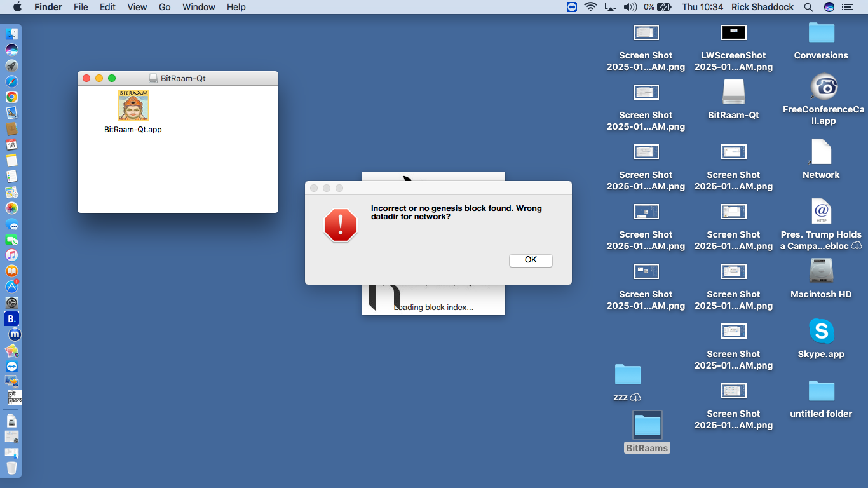The image size is (868, 488).
Task: Open Contacts book icon in Dock
Action: pos(11,129)
